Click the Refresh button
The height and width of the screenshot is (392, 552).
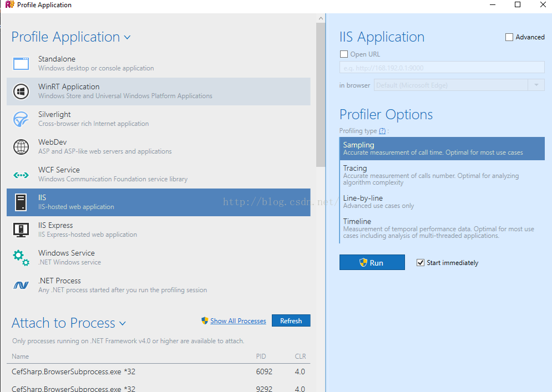click(x=291, y=320)
